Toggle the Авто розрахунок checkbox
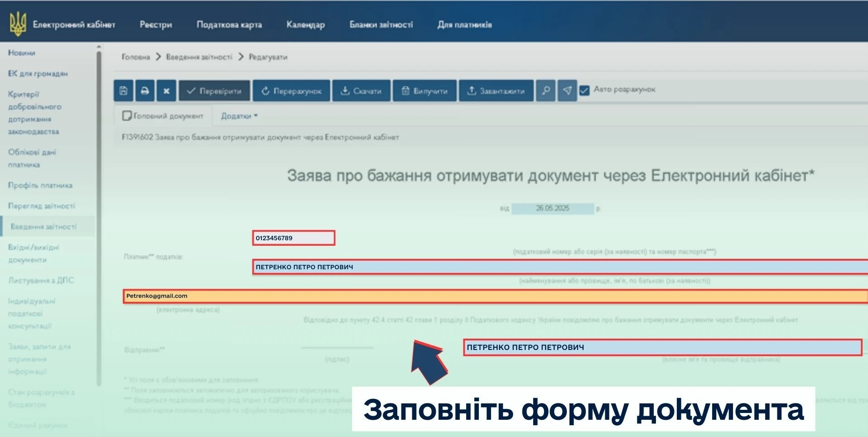The image size is (868, 437). click(x=584, y=90)
